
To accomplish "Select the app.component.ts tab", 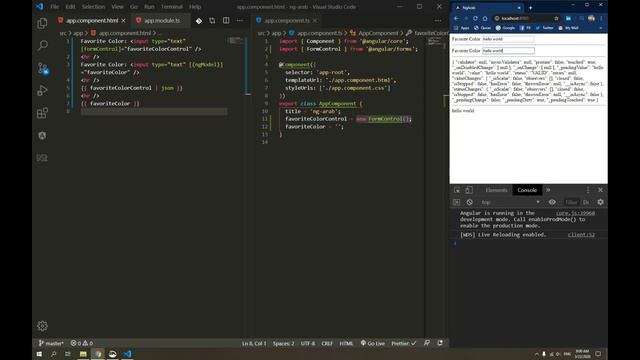I will coord(287,20).
